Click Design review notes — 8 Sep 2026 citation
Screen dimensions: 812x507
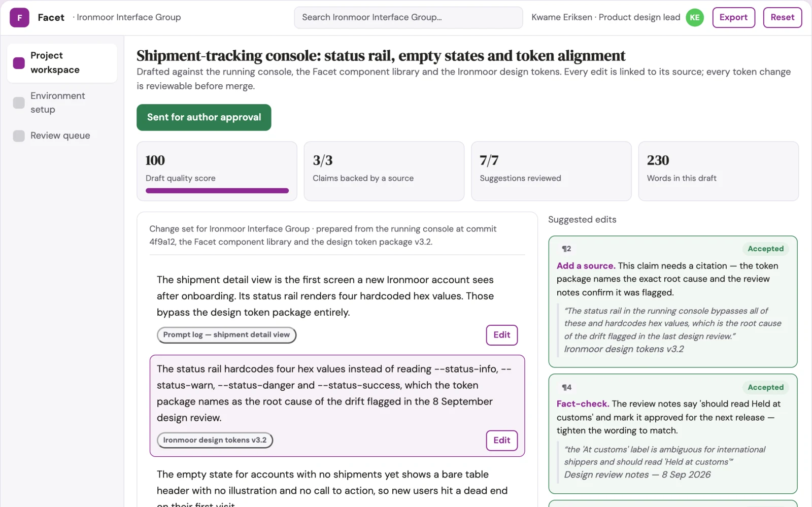tap(637, 475)
